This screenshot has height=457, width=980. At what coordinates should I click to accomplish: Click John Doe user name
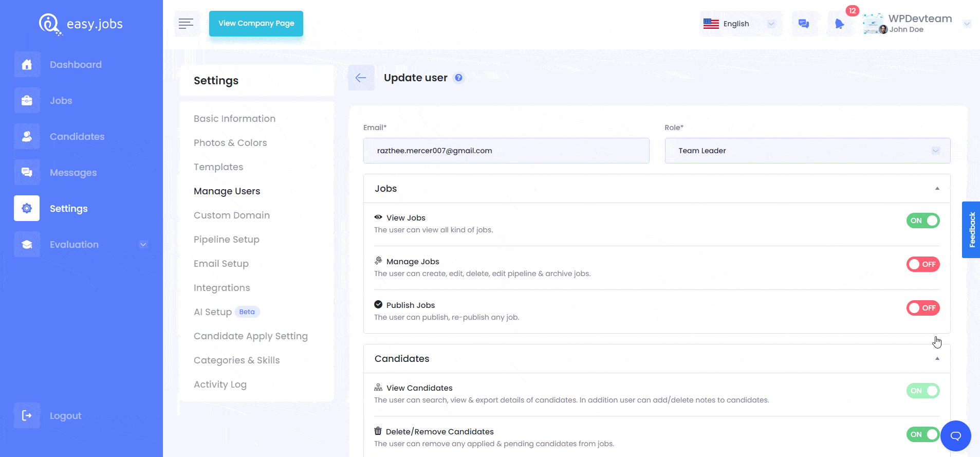(x=907, y=29)
